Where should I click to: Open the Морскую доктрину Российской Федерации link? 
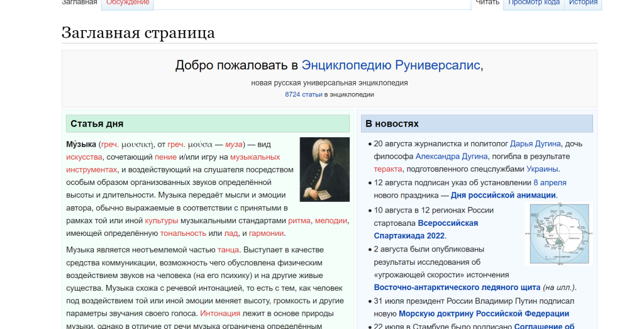point(484,314)
